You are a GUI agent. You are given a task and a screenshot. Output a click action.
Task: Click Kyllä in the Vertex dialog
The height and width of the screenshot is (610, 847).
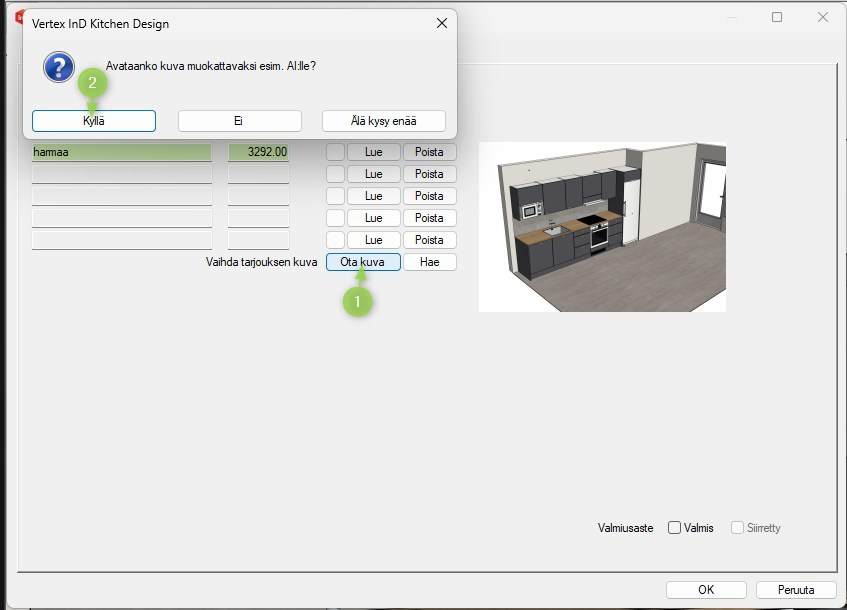point(94,121)
